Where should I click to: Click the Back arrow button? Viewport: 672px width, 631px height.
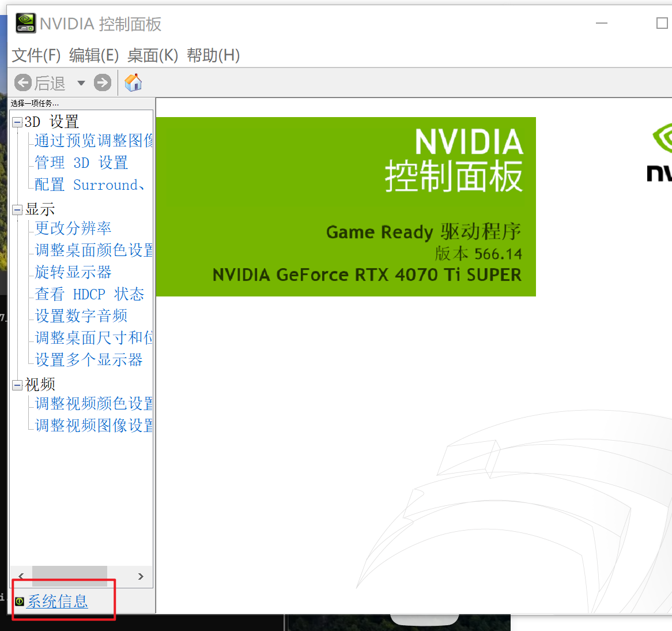click(x=23, y=82)
